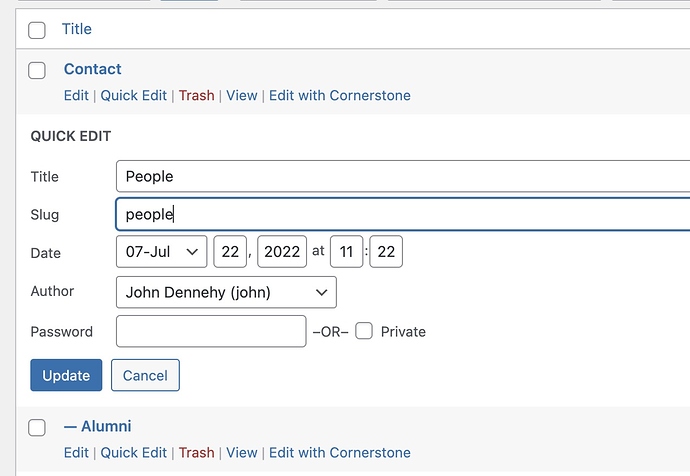690x476 pixels.
Task: Select the Alumni page checkbox
Action: (x=37, y=427)
